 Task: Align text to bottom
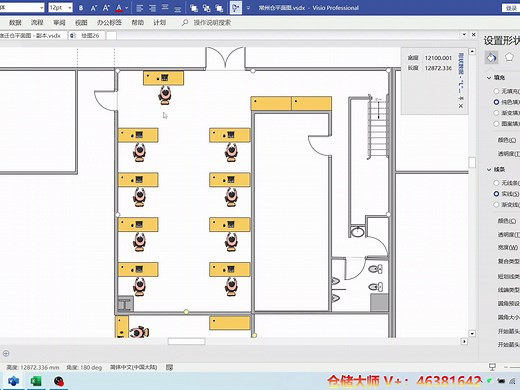pos(178,9)
